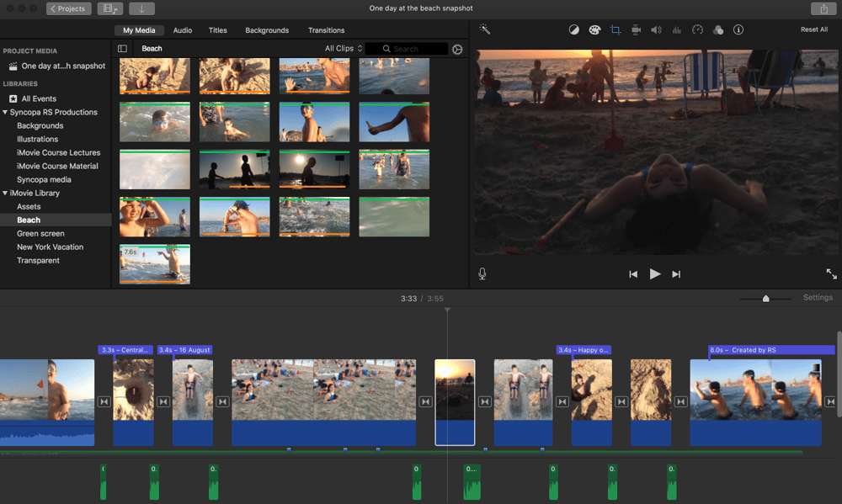Open the color balance adjustment
This screenshot has width=842, height=504.
[x=574, y=30]
